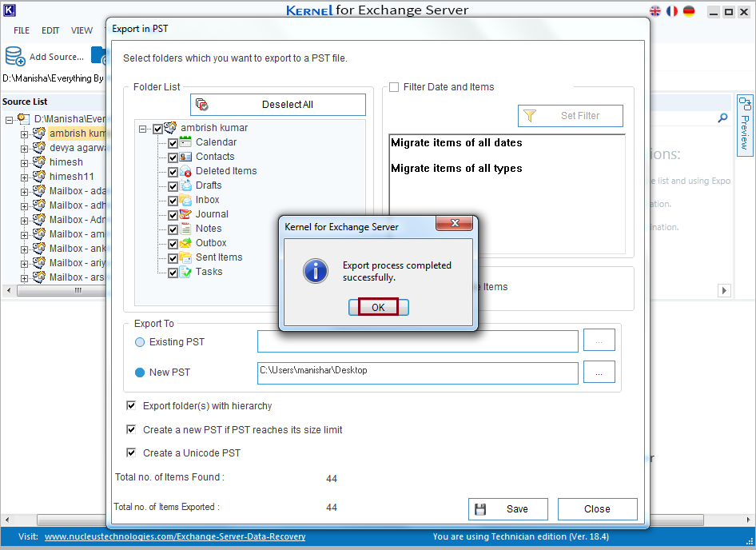Click the Sent Items folder icon
The width and height of the screenshot is (756, 550).
[185, 257]
